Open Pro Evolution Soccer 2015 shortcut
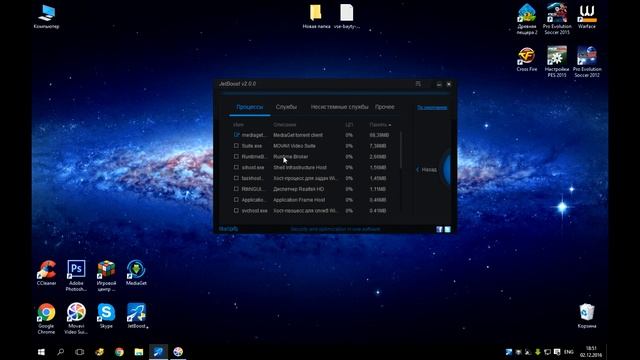The height and width of the screenshot is (360, 640). [x=557, y=19]
